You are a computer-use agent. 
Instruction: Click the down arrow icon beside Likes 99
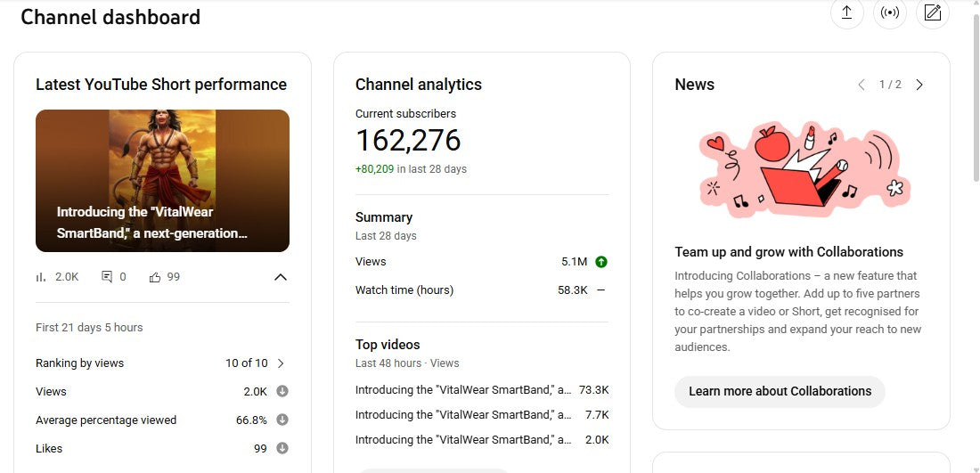coord(282,448)
